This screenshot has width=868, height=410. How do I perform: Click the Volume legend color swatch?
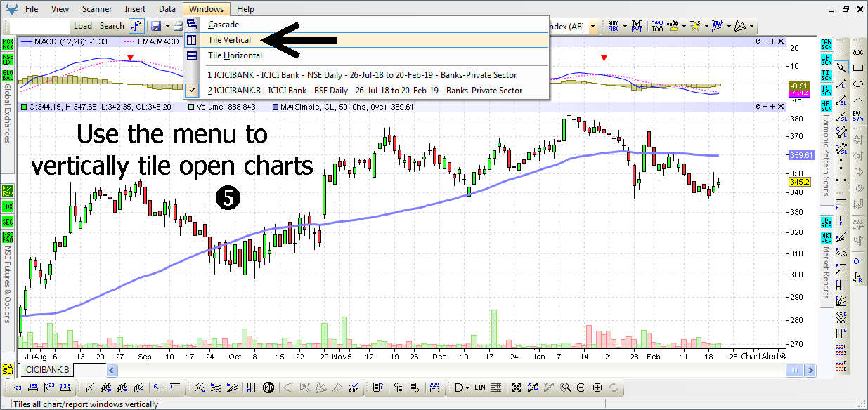(x=190, y=107)
